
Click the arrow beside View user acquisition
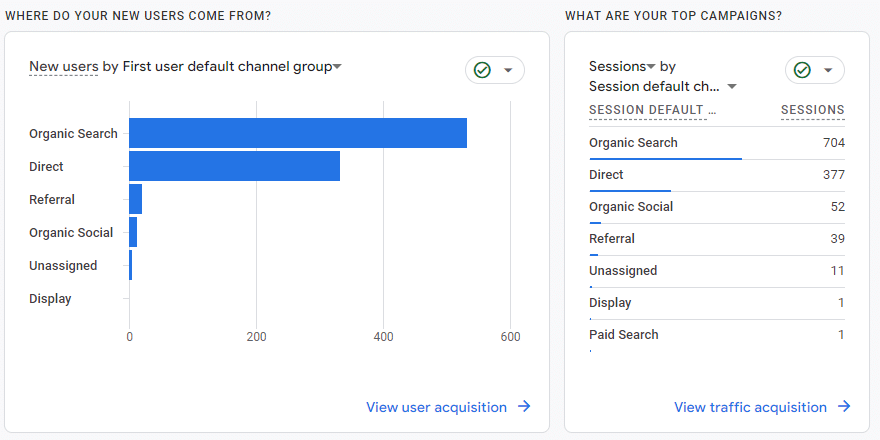(x=524, y=407)
